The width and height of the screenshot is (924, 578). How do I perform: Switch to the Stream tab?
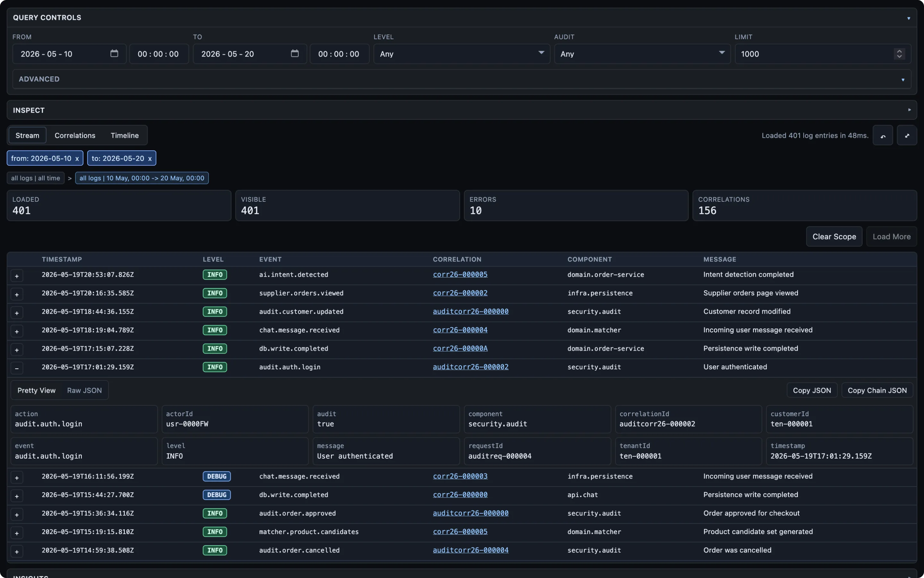pyautogui.click(x=28, y=135)
